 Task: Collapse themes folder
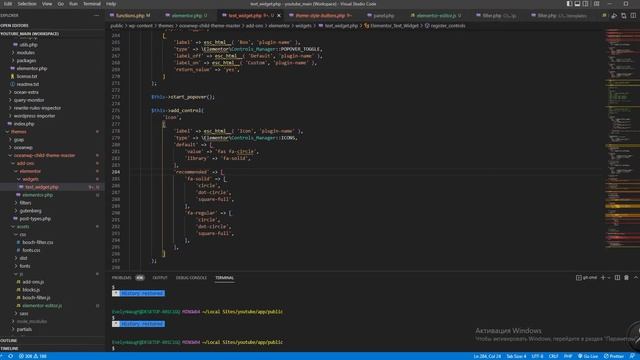[18, 132]
